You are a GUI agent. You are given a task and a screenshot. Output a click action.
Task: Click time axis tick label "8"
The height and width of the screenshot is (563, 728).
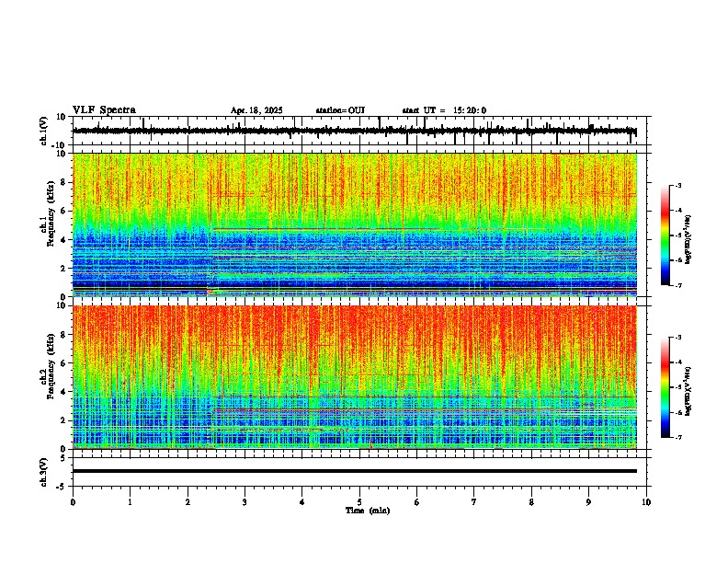531,502
